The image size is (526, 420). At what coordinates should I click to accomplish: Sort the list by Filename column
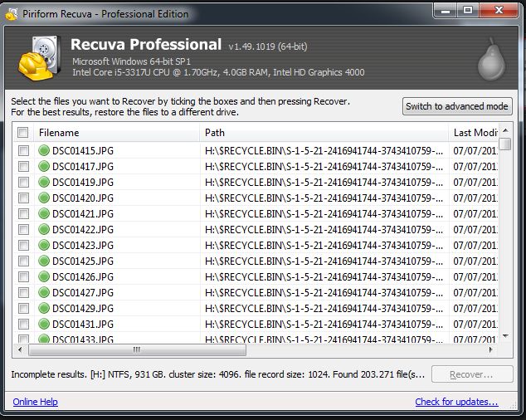116,133
